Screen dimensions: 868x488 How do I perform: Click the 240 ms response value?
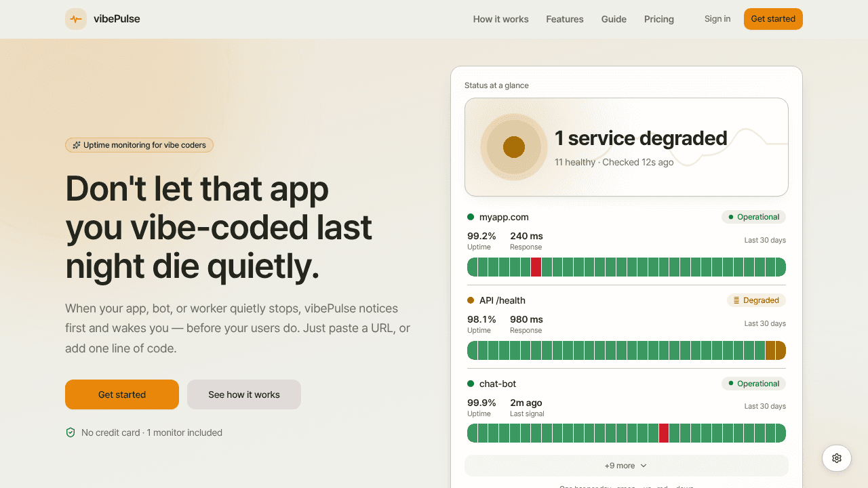[x=526, y=236]
